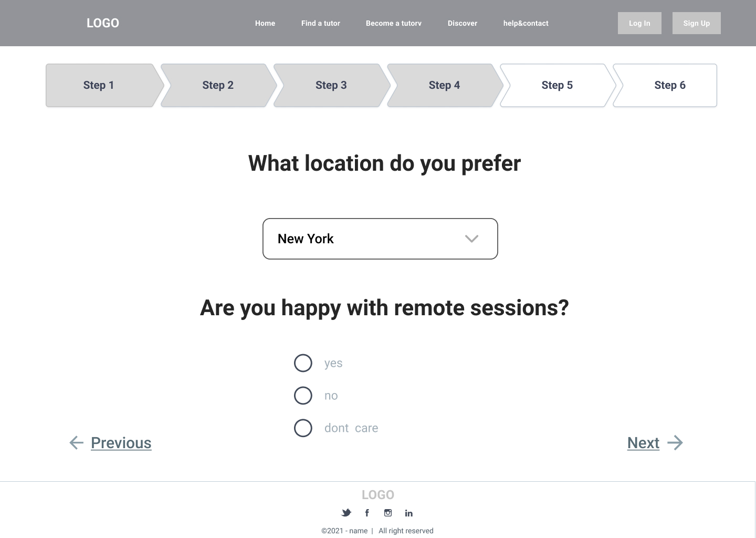
Task: Click the left arrow beside Previous
Action: tap(77, 443)
